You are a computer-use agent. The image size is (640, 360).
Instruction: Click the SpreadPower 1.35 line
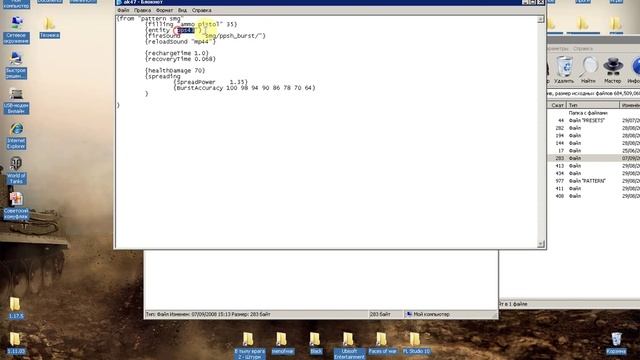tap(211, 82)
